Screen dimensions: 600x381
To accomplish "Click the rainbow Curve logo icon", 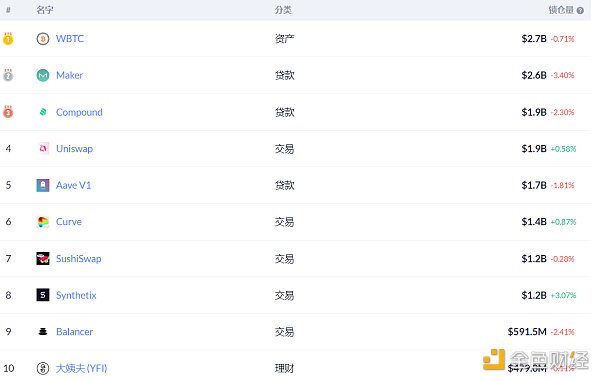I will [43, 222].
